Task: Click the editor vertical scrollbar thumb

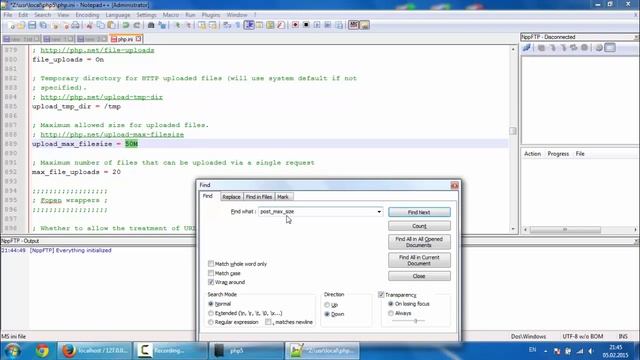Action: (x=513, y=131)
